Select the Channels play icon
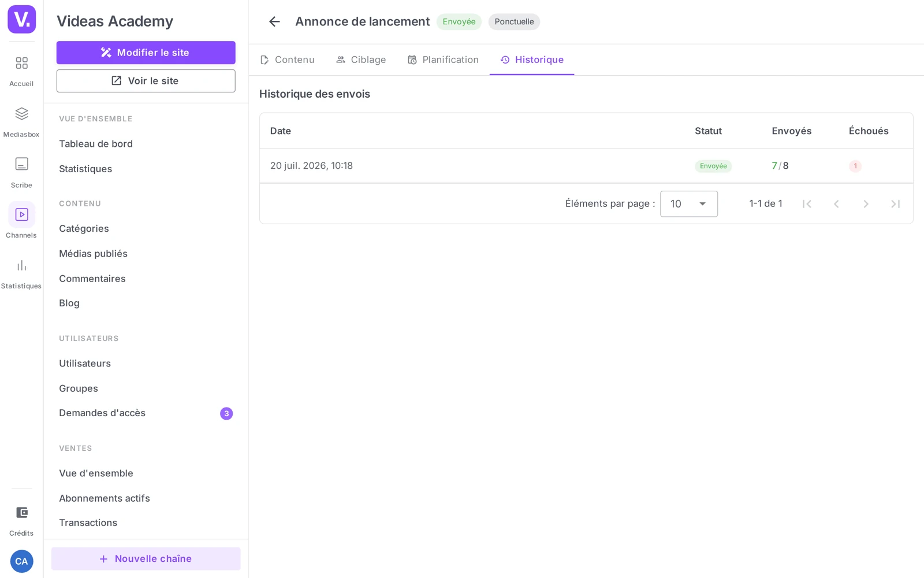The width and height of the screenshot is (924, 578). coord(21,214)
